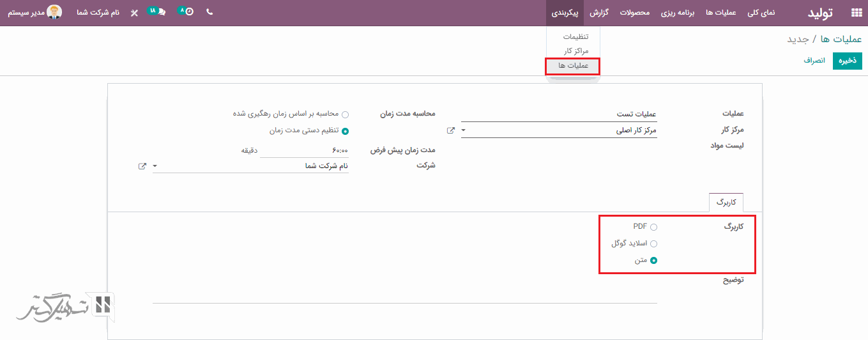Select PDF worksheet radio option
Viewport: 868px width, 340px height.
(653, 227)
